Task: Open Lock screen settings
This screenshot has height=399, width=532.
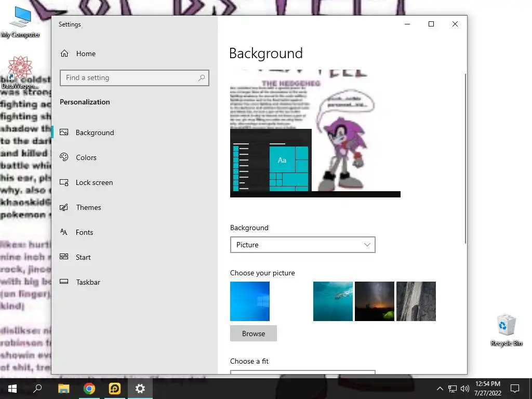Action: [135, 182]
